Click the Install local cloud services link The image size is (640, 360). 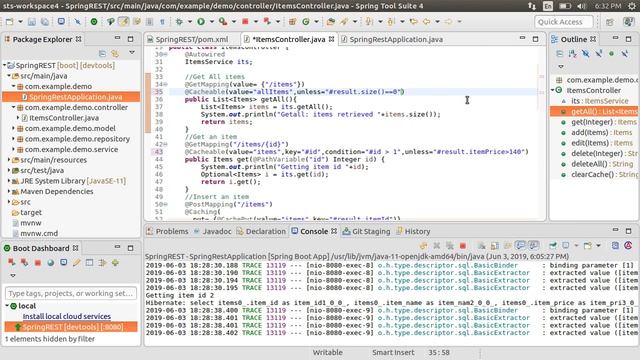(x=67, y=316)
